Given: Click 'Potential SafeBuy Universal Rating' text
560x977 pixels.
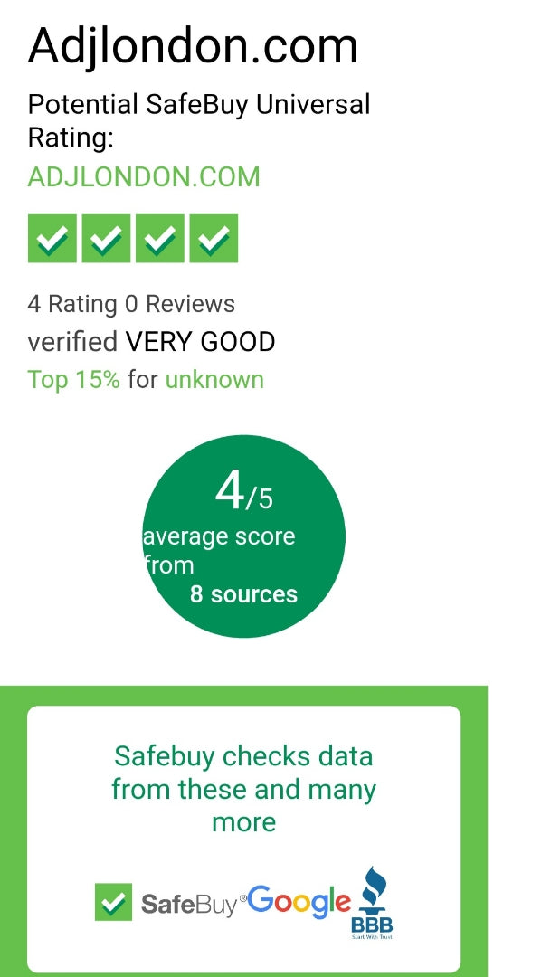Looking at the screenshot, I should coord(199,120).
